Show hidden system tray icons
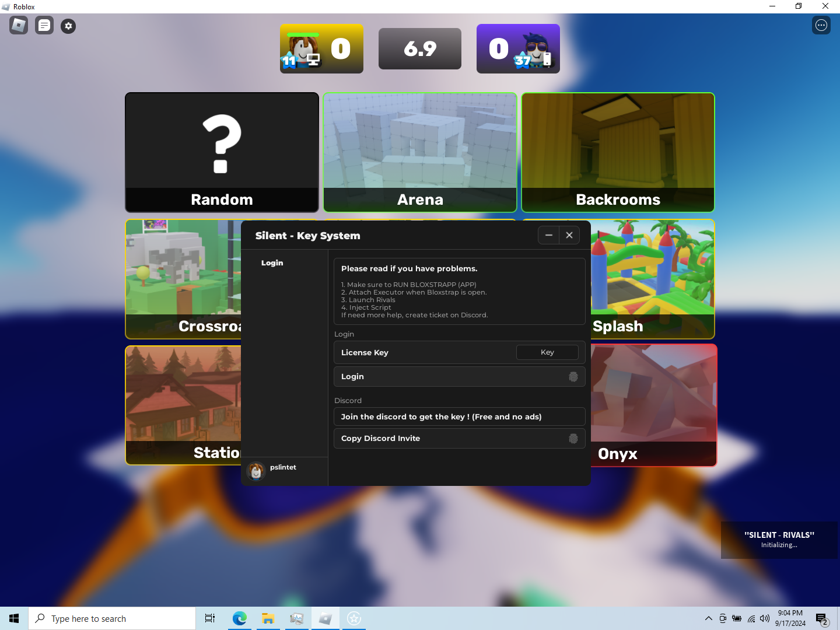The image size is (840, 630). (x=709, y=618)
